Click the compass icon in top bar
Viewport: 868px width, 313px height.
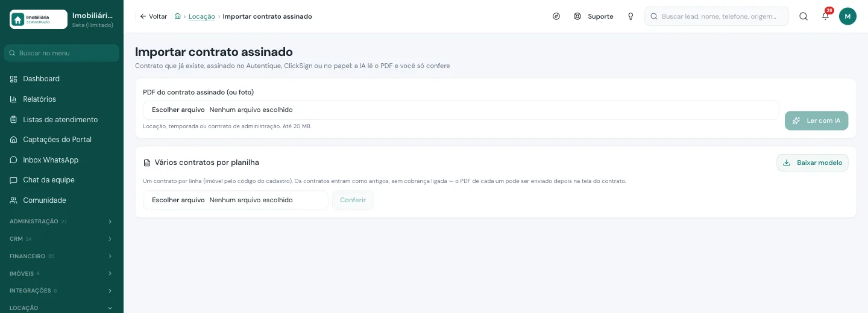pyautogui.click(x=556, y=16)
